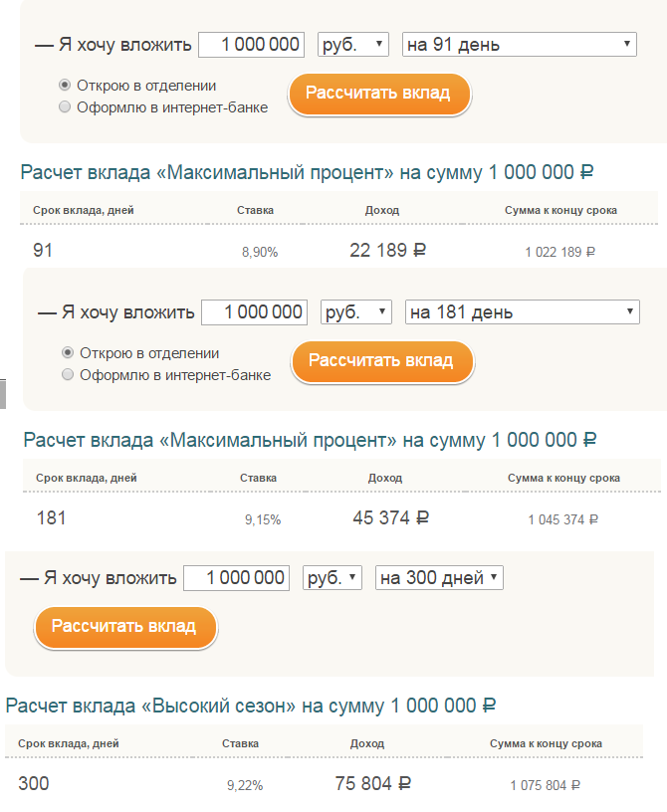Select 'Открою в отделении' radio in 91-day calculator
This screenshot has width=667, height=812.
tap(66, 86)
